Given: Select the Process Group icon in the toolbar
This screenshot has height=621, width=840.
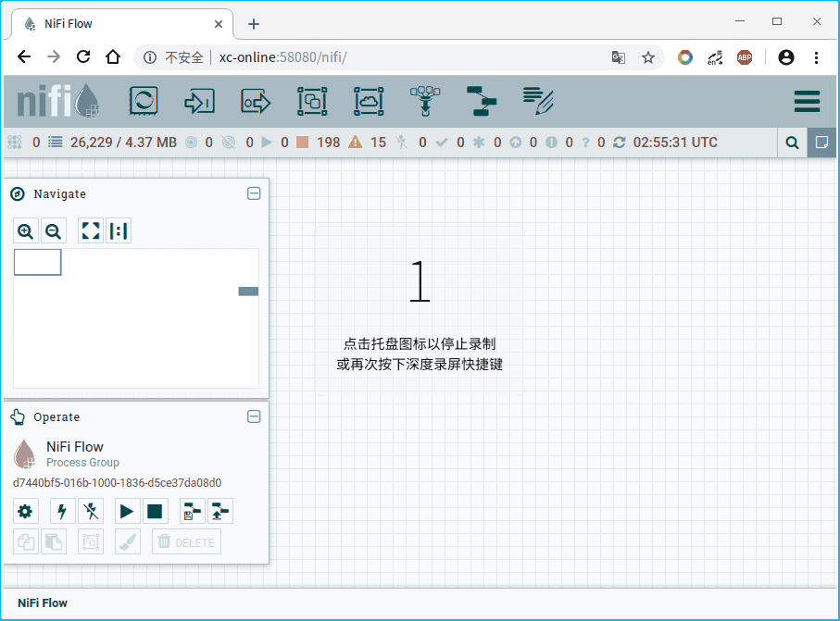Looking at the screenshot, I should (x=312, y=101).
